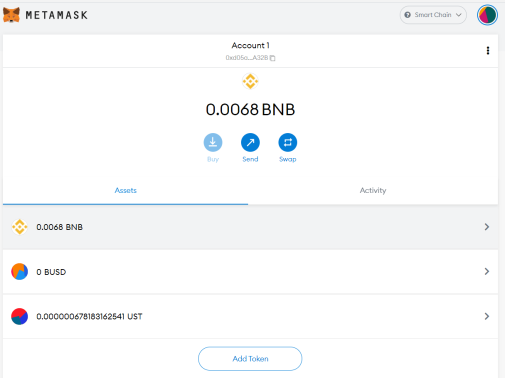Expand the UST asset row chevron
The height and width of the screenshot is (378, 505).
click(487, 316)
